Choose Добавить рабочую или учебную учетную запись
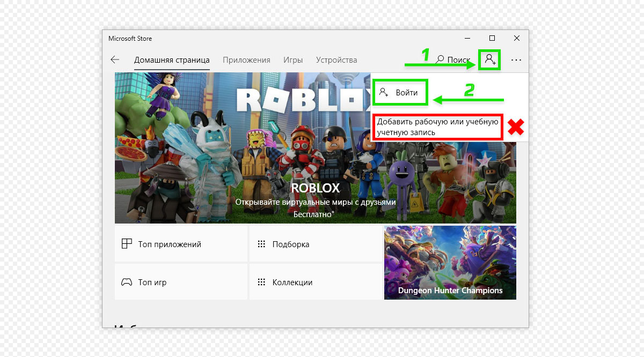Viewport: 644px width, 357px height. (437, 127)
